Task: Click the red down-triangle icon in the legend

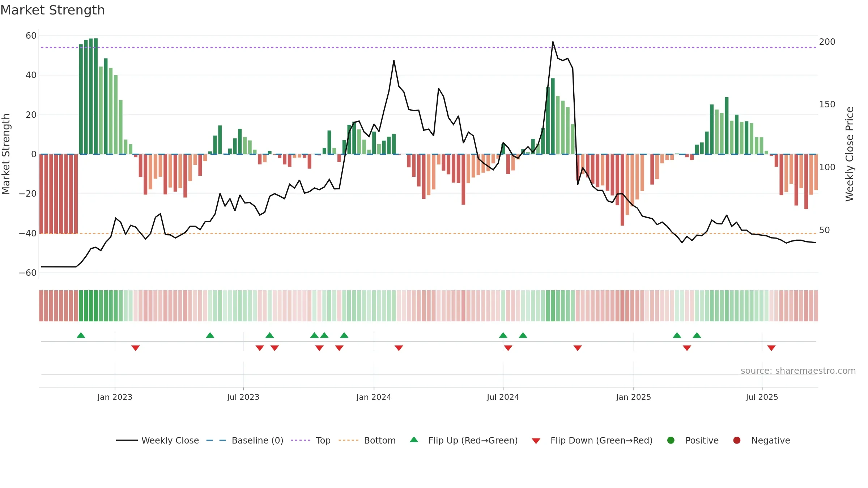Action: pos(536,441)
